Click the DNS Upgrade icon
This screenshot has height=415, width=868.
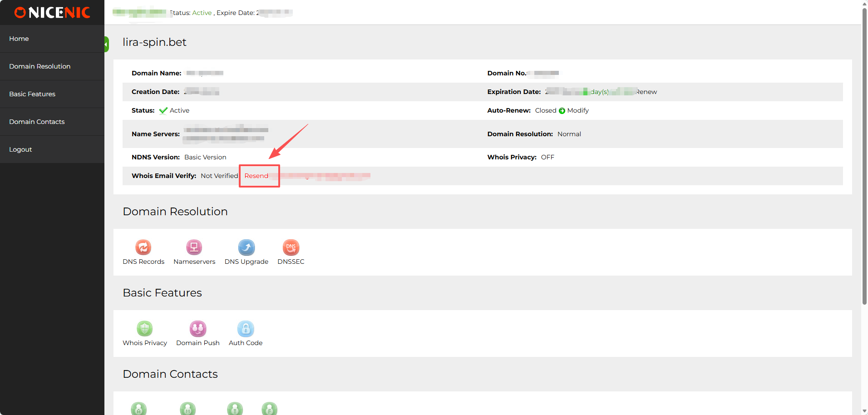tap(246, 247)
